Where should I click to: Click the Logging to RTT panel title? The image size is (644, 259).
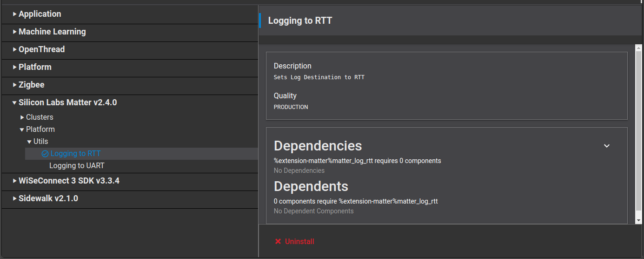coord(300,20)
